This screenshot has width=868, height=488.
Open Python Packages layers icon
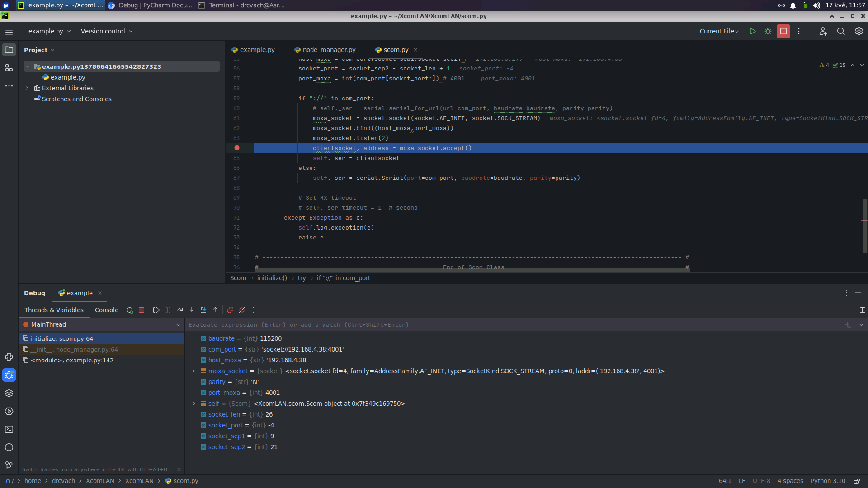(x=9, y=393)
